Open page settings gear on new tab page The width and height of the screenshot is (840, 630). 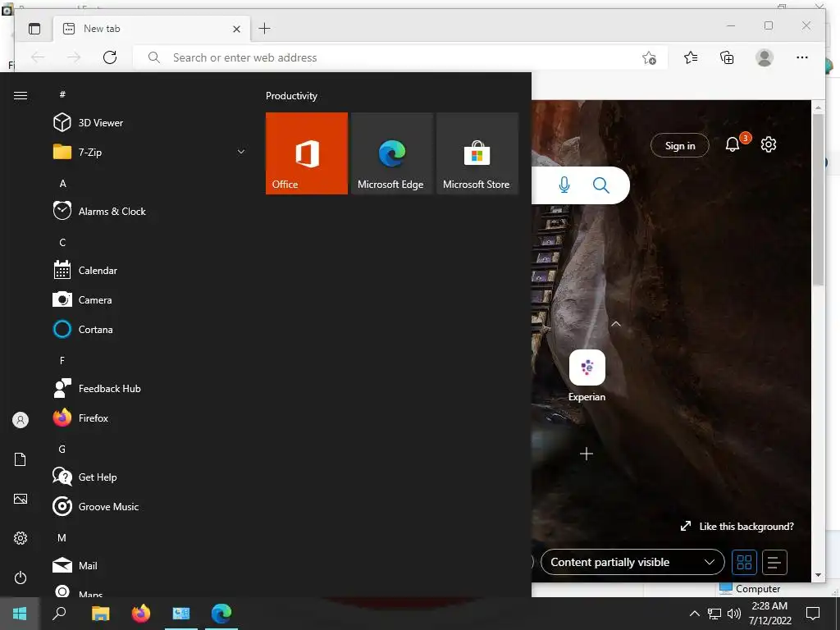click(768, 144)
